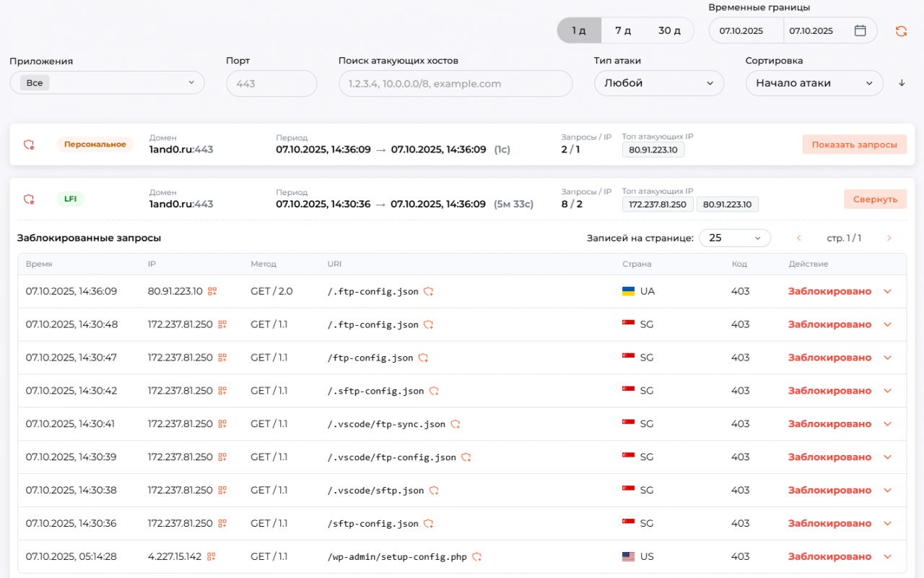Click the refresh icon next to date range
Image resolution: width=924 pixels, height=578 pixels.
(901, 30)
